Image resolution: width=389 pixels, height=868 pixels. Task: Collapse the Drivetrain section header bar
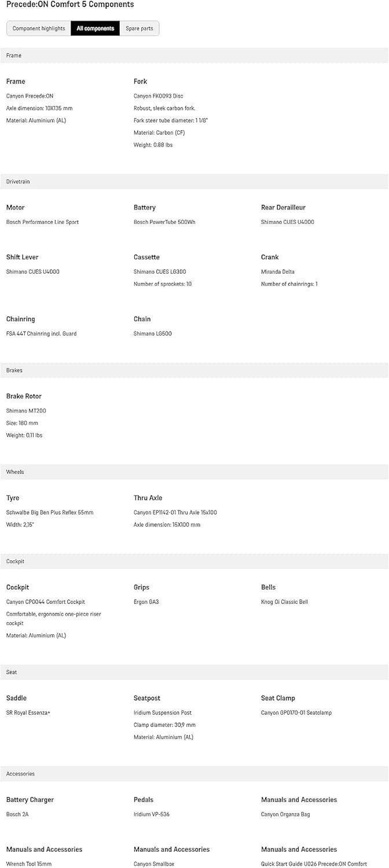point(195,182)
